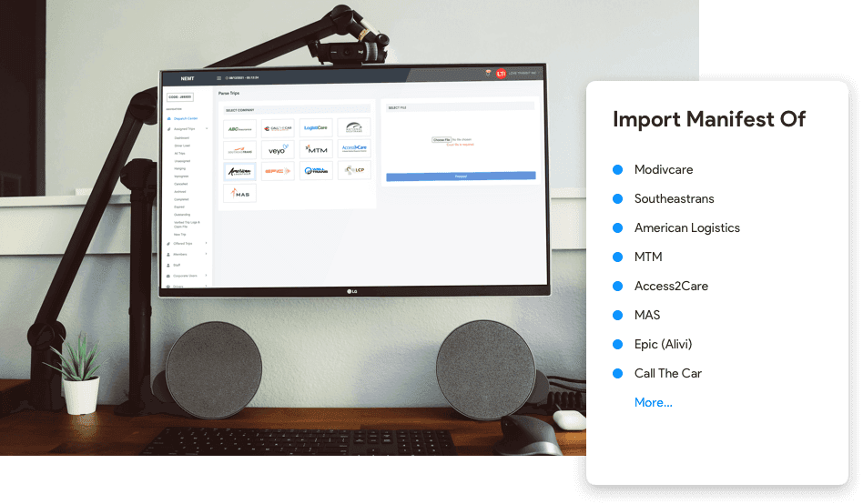This screenshot has height=504, width=863.
Task: Open Verified Trip Logs & Claim File
Action: [188, 225]
